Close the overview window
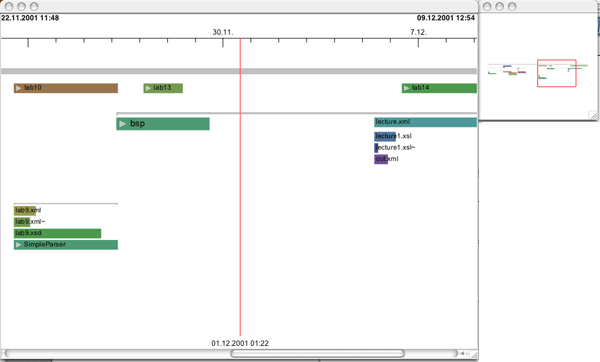The height and width of the screenshot is (362, 600). coord(487,7)
